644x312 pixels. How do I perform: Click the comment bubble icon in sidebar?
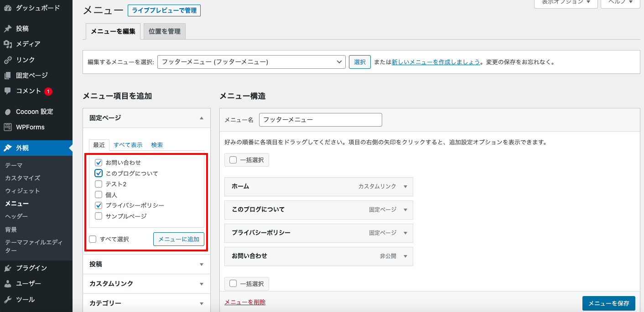click(8, 91)
